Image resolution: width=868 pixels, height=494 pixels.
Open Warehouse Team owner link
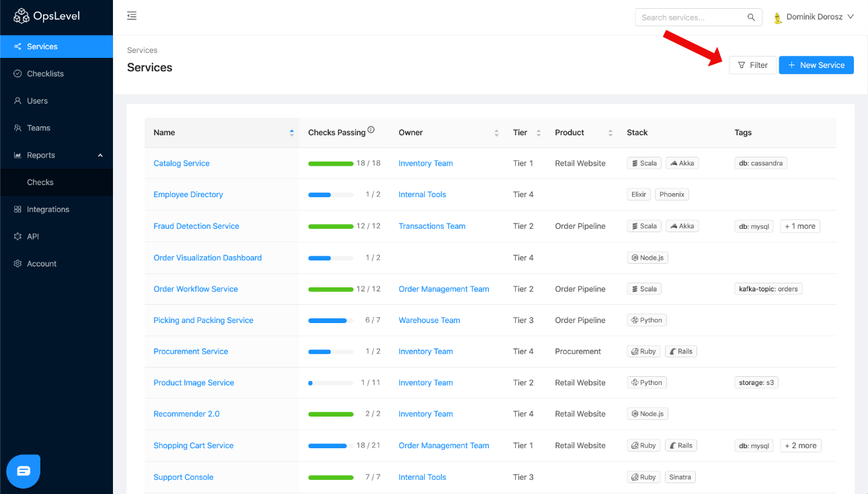429,320
